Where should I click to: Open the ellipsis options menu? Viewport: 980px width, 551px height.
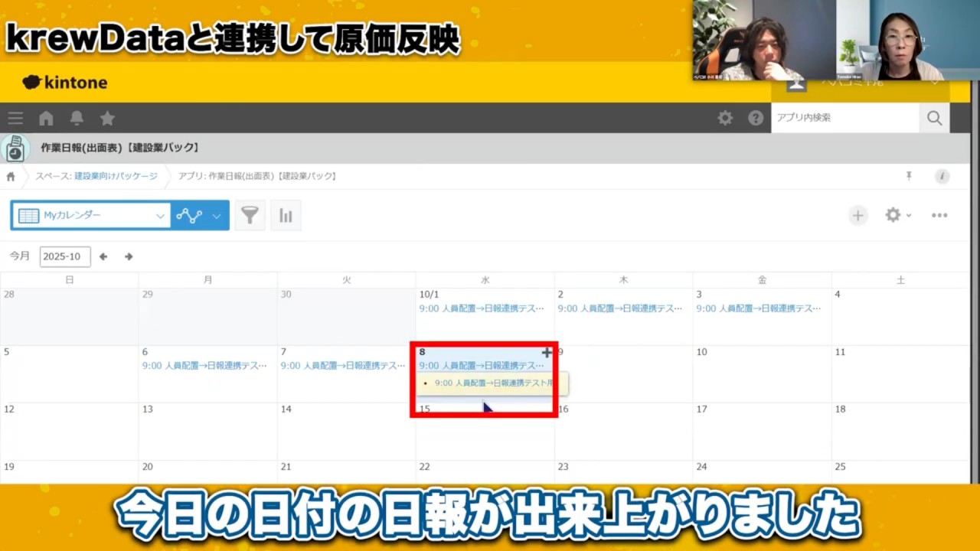tap(939, 215)
